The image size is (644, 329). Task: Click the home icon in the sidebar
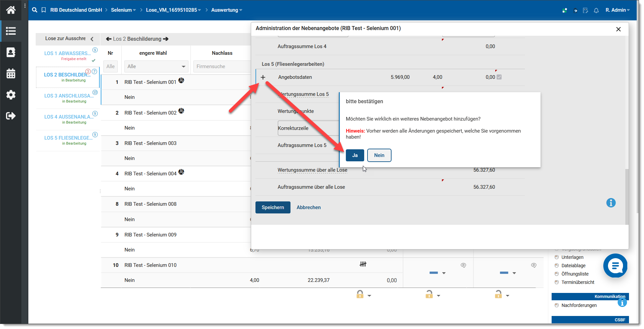[x=11, y=10]
